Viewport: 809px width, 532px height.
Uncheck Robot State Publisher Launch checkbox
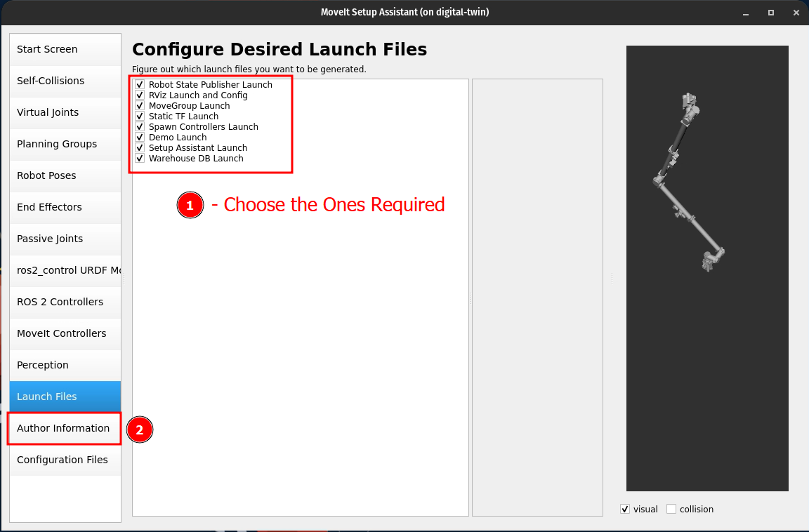pyautogui.click(x=140, y=85)
